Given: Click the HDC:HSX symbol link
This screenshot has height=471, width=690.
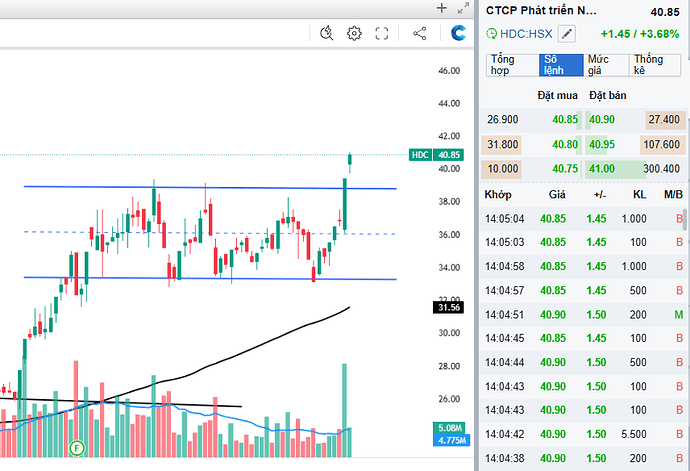Looking at the screenshot, I should click(x=526, y=34).
